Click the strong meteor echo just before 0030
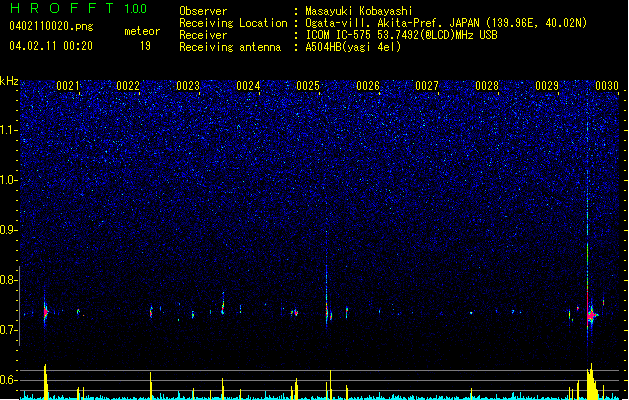The width and height of the screenshot is (629, 400). 591,315
